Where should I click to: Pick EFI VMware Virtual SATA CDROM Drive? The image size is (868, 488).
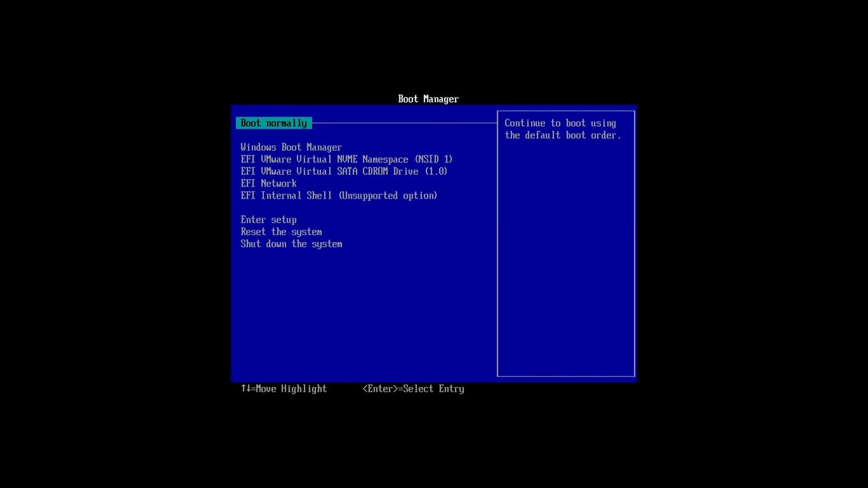[344, 171]
